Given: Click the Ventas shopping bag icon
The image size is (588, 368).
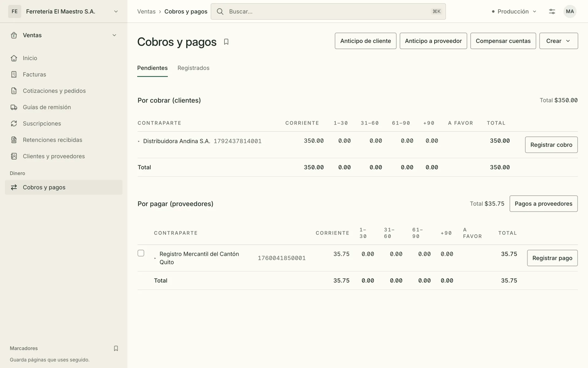Looking at the screenshot, I should coord(14,35).
